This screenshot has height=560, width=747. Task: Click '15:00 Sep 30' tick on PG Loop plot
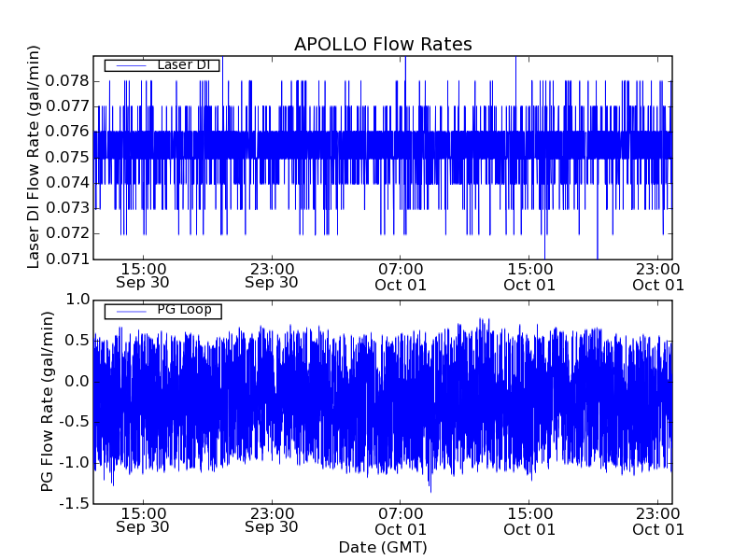pos(143,521)
